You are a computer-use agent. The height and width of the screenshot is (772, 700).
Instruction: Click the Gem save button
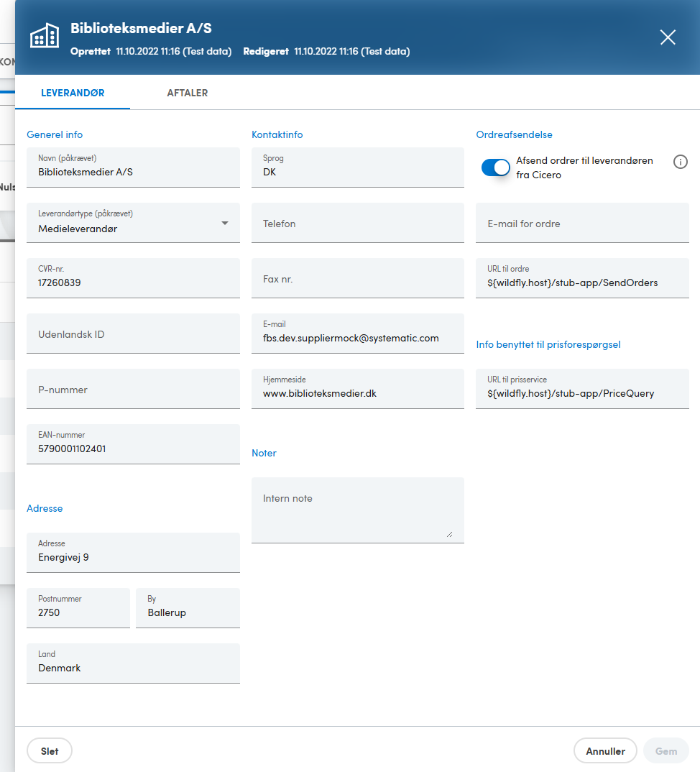(x=666, y=751)
